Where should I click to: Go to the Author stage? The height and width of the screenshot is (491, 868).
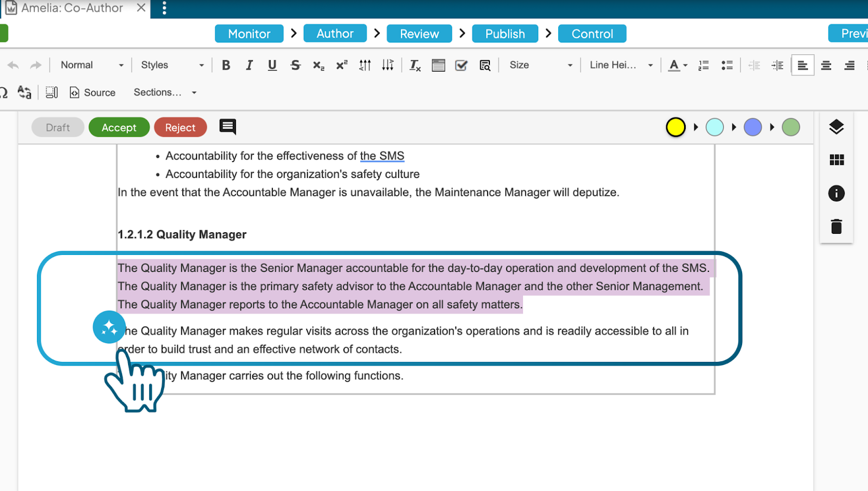[x=335, y=34]
